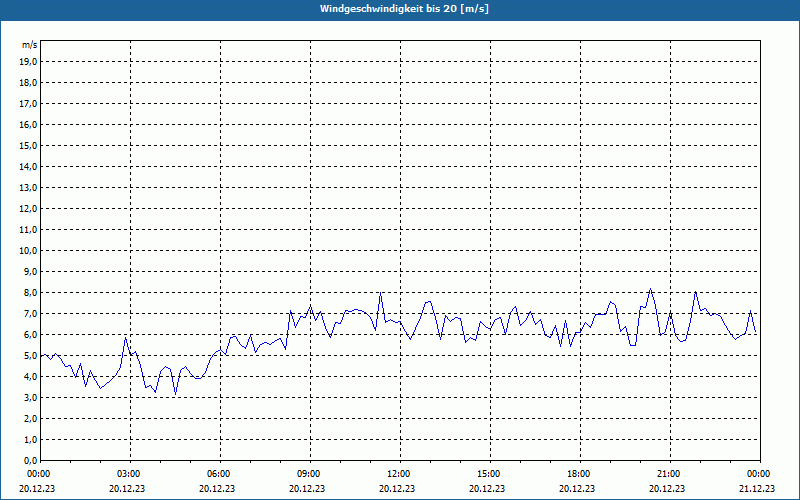Click the 5,0 y-axis label
Viewport: 800px width, 500px height.
(30, 356)
